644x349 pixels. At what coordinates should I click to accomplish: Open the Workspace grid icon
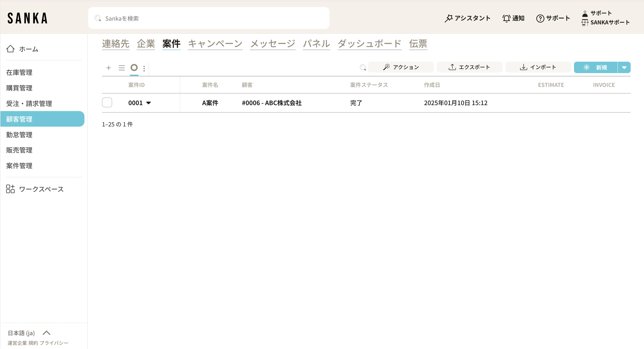click(10, 189)
